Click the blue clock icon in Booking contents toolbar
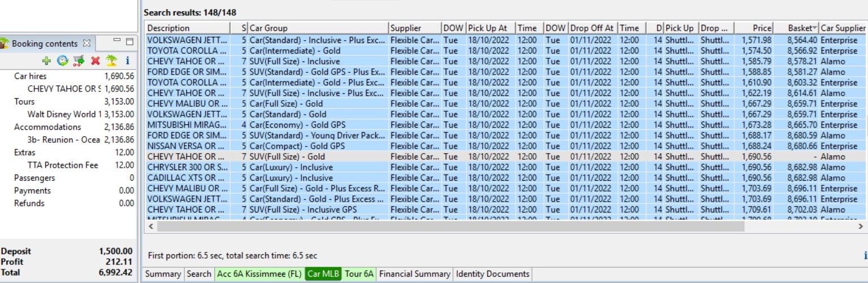Viewport: 868px width, 283px height. pos(63,60)
